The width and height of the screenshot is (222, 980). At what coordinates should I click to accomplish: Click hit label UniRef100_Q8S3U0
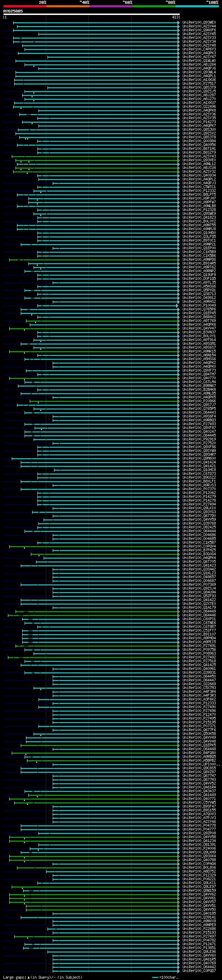click(199, 129)
